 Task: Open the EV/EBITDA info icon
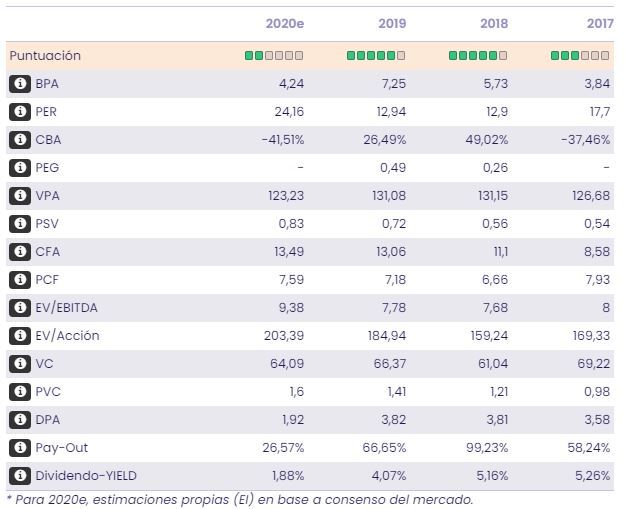click(x=19, y=308)
